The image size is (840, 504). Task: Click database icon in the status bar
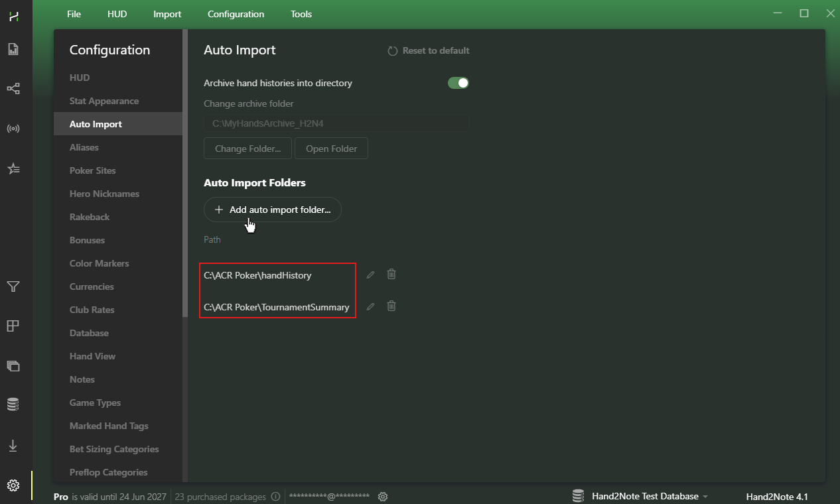[578, 496]
